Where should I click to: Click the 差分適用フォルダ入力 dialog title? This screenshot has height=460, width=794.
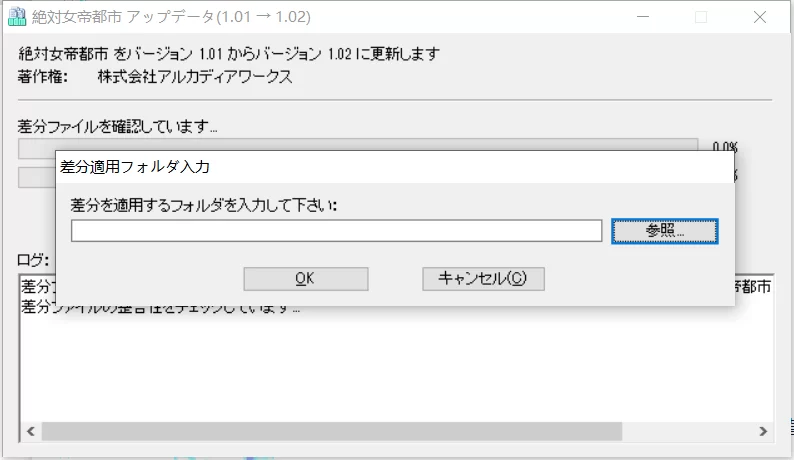(135, 167)
